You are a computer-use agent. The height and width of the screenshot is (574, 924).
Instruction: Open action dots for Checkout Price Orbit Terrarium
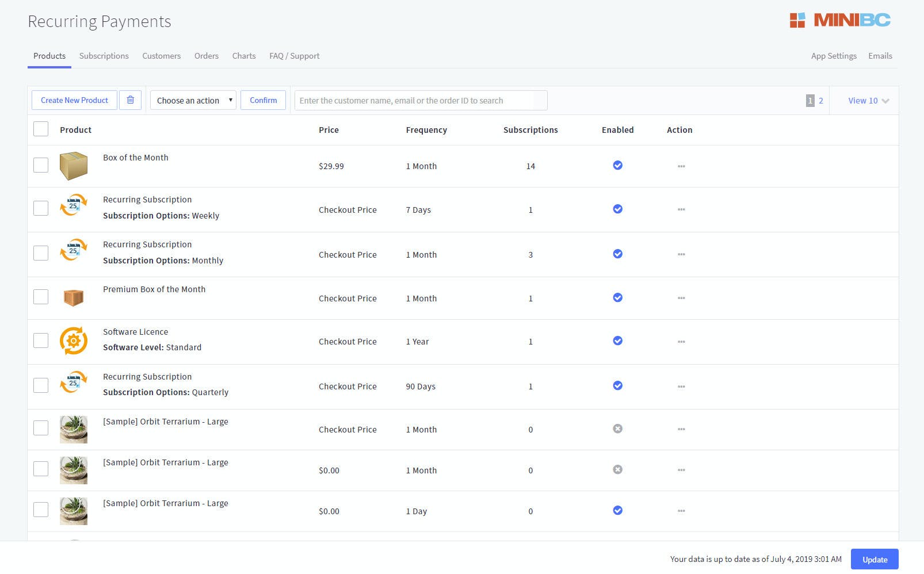tap(681, 429)
